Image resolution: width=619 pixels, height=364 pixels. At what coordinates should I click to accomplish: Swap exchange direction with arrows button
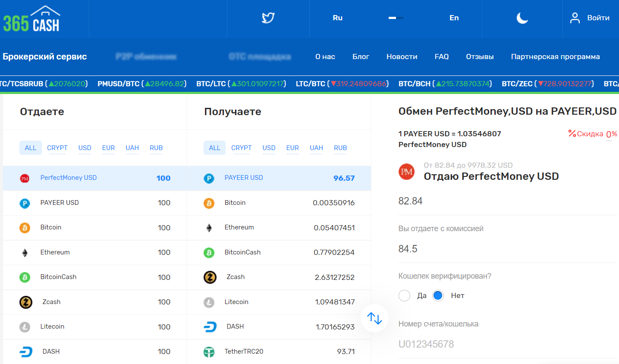[374, 318]
